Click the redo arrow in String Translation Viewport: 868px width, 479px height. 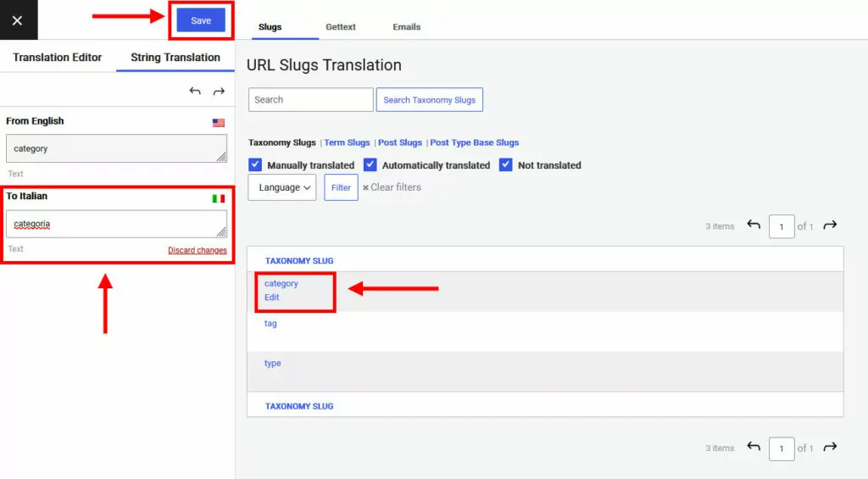coord(219,92)
